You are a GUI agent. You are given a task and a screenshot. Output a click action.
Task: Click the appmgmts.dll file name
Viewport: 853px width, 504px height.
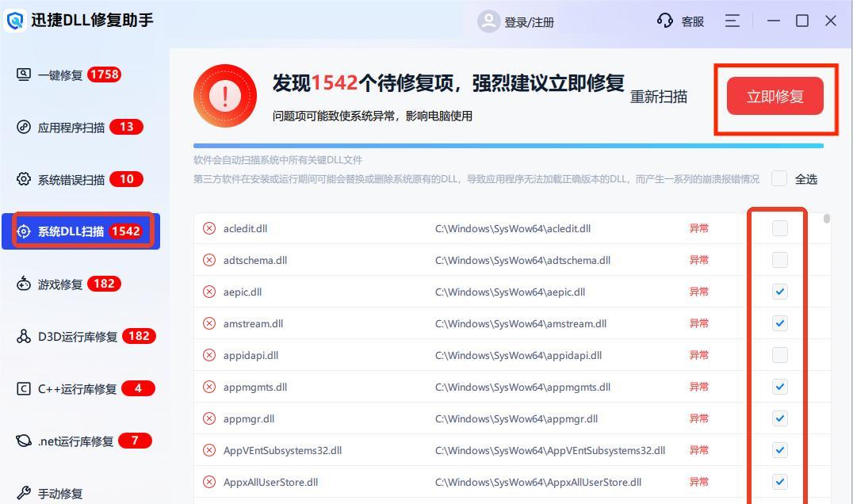point(255,387)
